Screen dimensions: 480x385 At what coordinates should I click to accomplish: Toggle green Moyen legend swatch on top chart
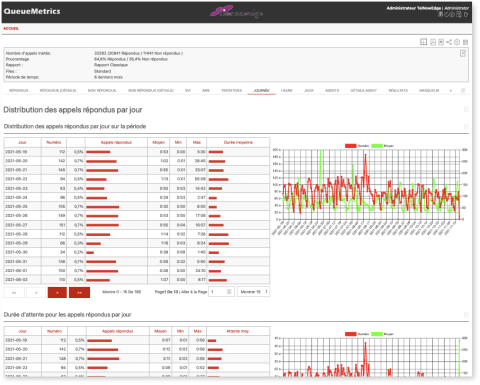(377, 146)
